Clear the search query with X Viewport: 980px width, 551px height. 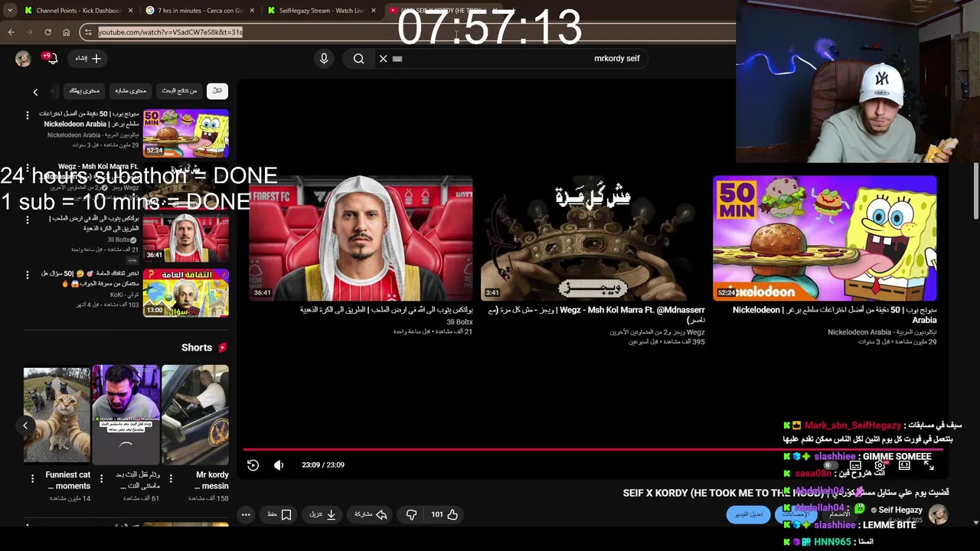384,58
